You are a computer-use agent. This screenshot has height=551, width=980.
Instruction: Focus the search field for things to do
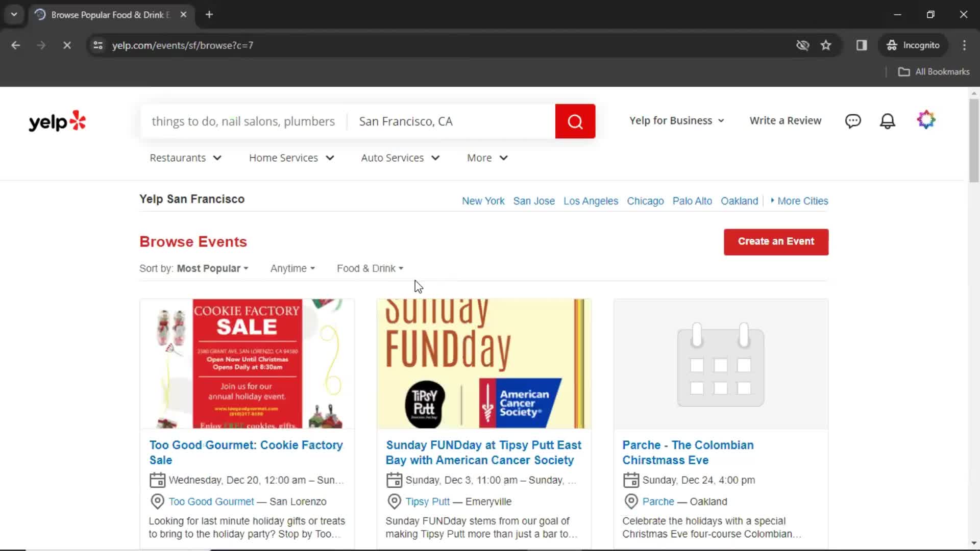243,121
